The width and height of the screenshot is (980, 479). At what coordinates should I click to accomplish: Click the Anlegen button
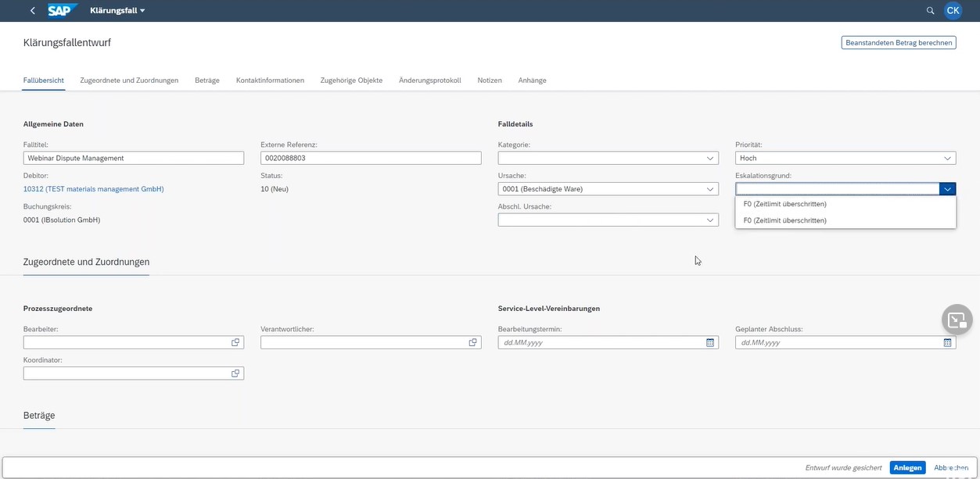point(906,466)
